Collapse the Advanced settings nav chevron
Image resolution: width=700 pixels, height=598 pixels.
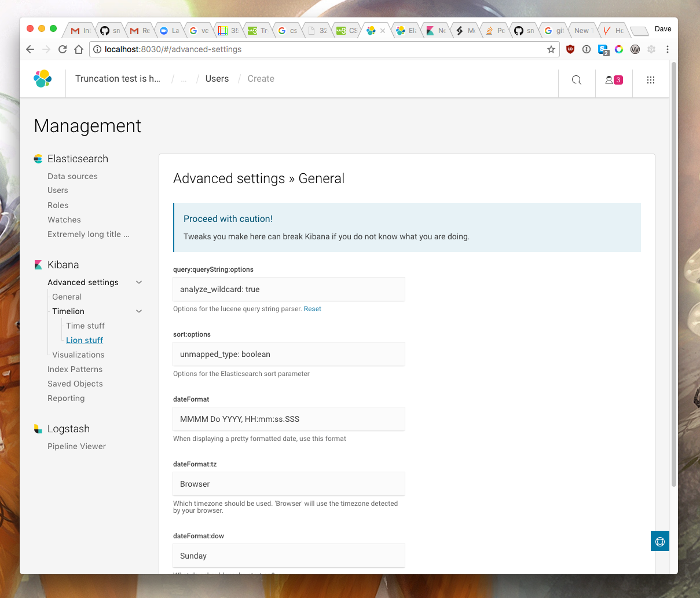139,282
